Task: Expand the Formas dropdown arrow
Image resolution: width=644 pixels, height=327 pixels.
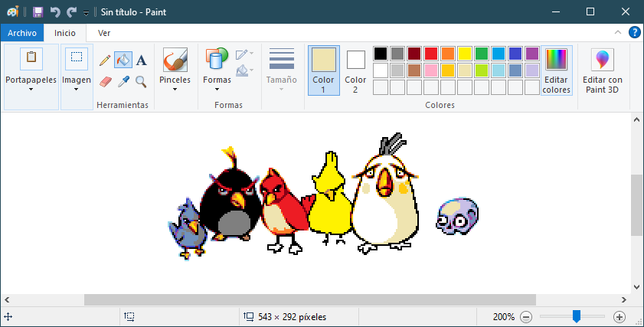Action: (217, 89)
